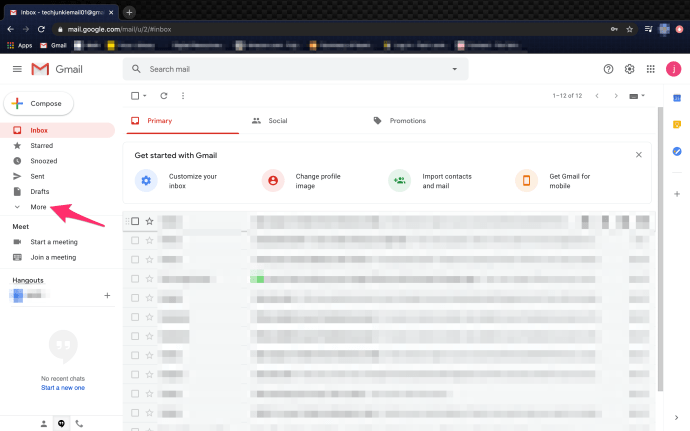
Task: Open the toolbar three-dot options menu
Action: click(x=183, y=96)
